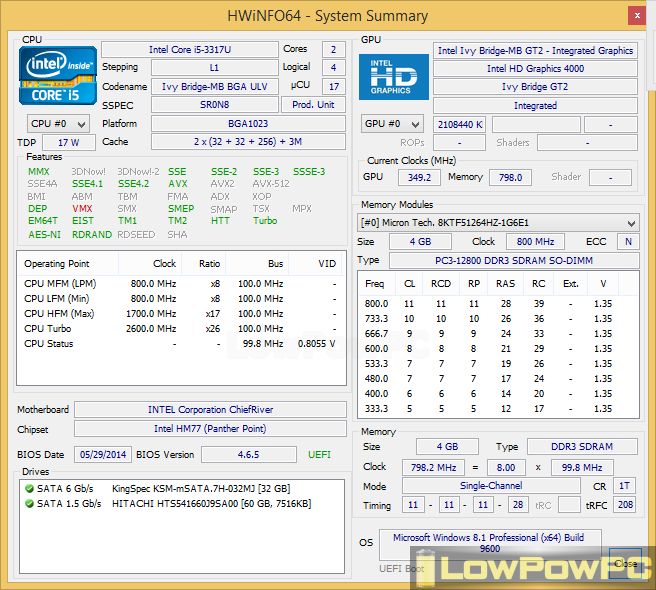The height and width of the screenshot is (590, 656).
Task: Click the Freq column header in memory table
Action: pos(375,284)
